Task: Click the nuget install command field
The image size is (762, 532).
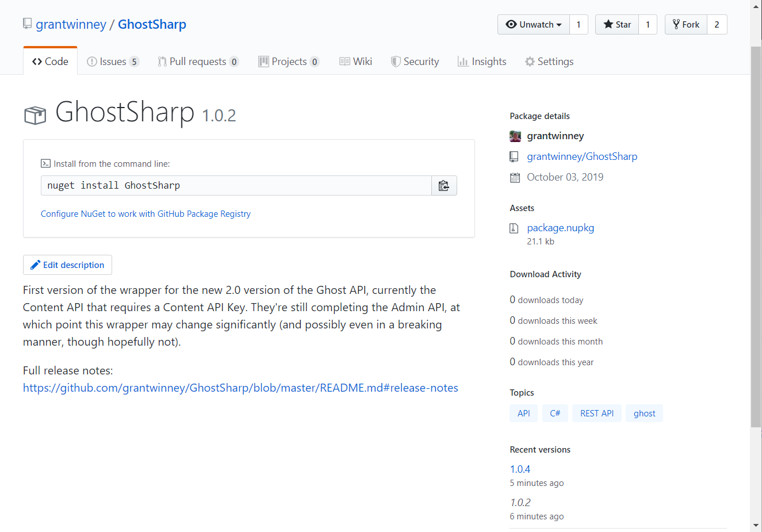Action: [x=236, y=186]
